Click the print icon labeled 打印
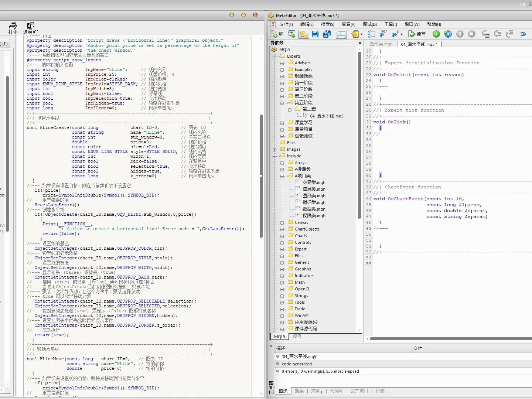This screenshot has height=399, width=532. point(13,28)
